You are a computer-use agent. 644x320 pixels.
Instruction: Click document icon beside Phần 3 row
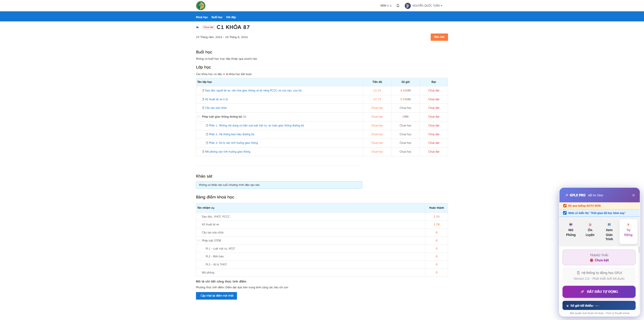[x=207, y=143]
